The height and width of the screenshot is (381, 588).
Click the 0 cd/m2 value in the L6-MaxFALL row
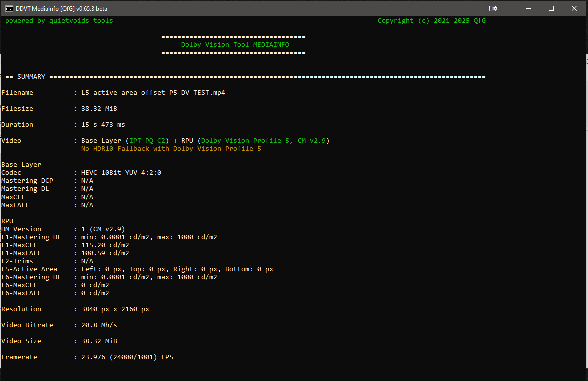point(95,293)
